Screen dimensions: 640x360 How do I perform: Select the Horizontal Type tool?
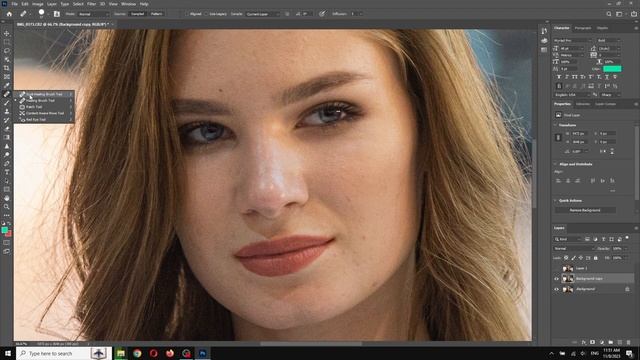click(7, 172)
